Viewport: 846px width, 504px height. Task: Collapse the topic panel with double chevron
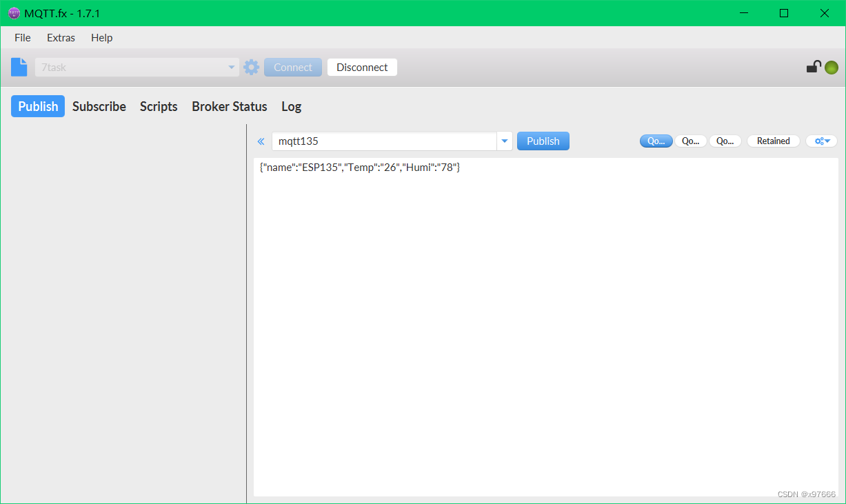tap(261, 141)
